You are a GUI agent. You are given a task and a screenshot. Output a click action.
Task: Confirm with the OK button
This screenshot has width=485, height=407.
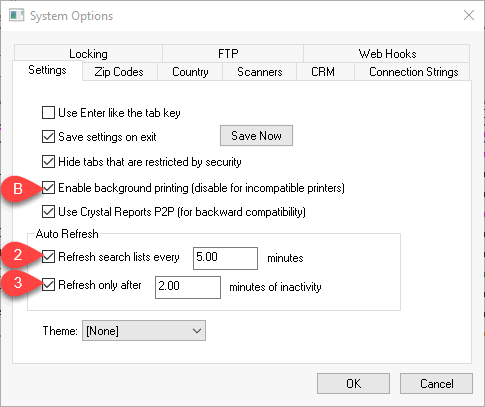coord(353,384)
